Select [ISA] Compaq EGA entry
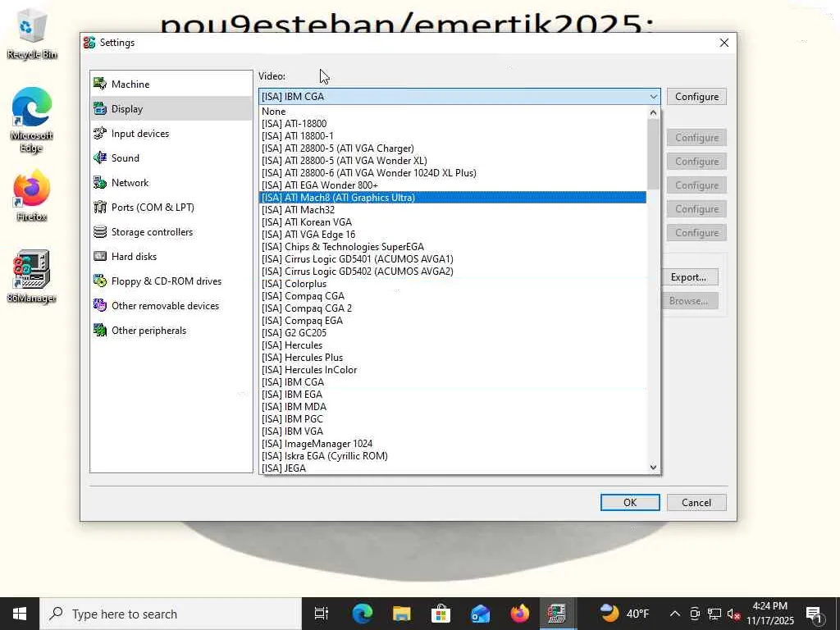 (453, 321)
